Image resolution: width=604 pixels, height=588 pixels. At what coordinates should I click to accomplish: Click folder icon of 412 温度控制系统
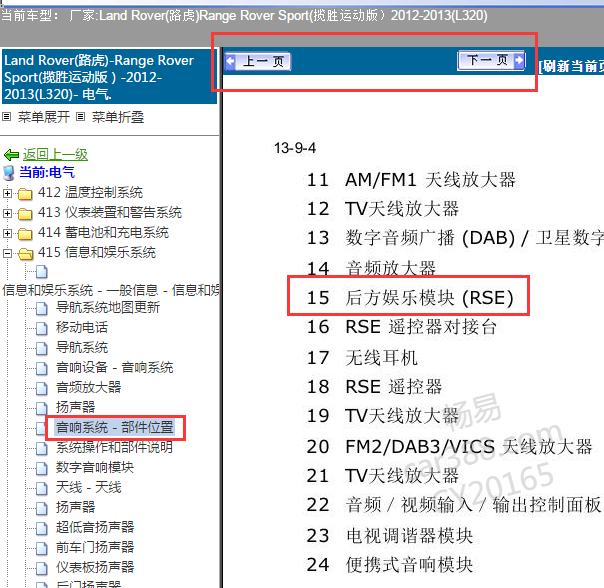pos(25,193)
